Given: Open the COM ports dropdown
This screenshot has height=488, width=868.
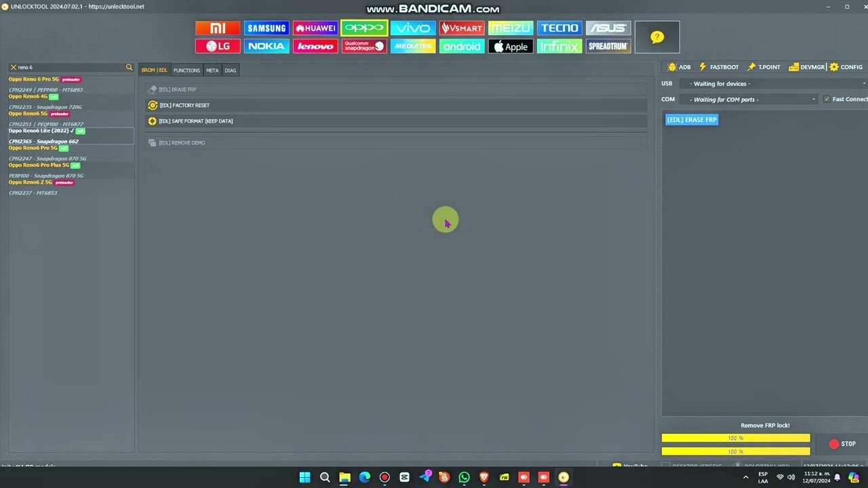Looking at the screenshot, I should (751, 99).
